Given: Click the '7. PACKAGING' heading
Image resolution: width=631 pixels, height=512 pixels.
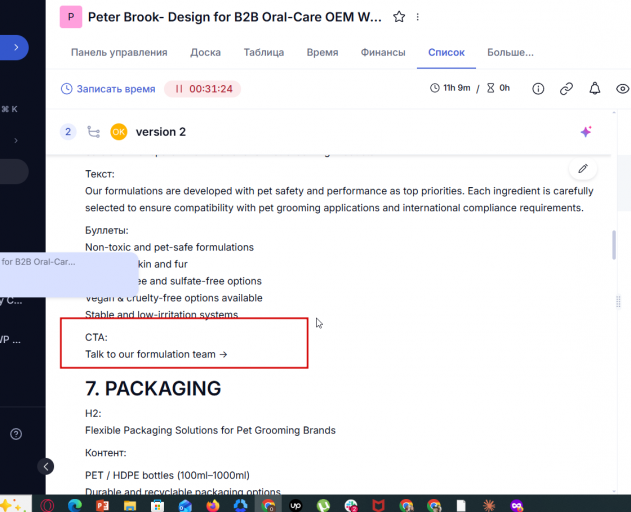Looking at the screenshot, I should (153, 388).
